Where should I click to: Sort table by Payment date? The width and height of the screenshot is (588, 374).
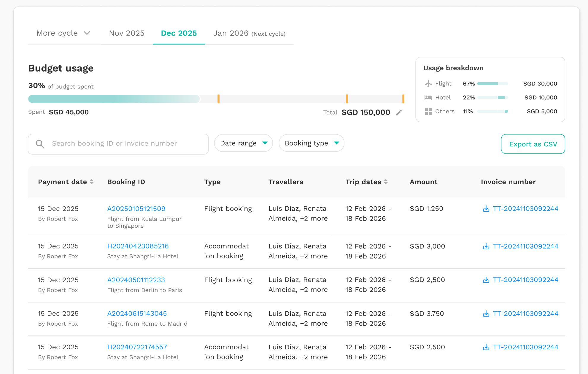click(92, 182)
